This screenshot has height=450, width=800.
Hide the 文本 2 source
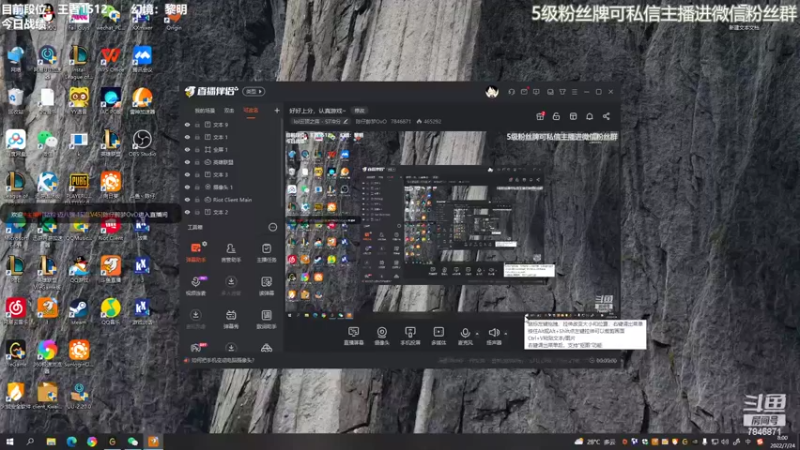click(x=187, y=212)
